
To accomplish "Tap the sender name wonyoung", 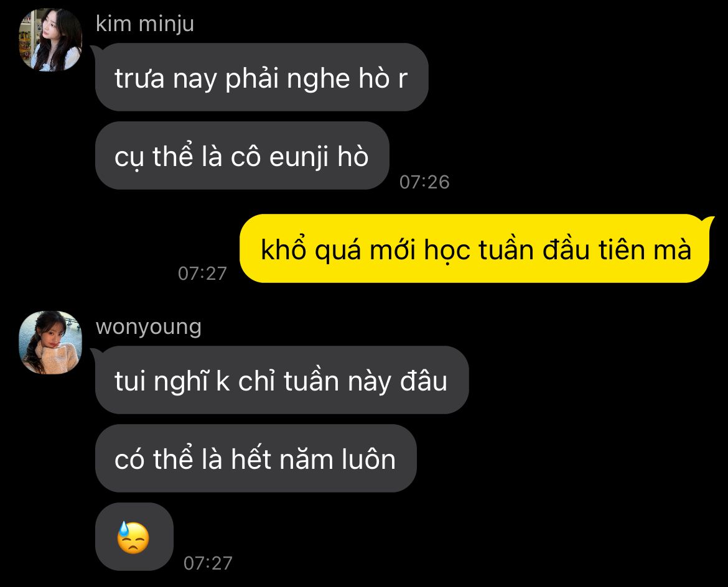I will click(x=149, y=326).
